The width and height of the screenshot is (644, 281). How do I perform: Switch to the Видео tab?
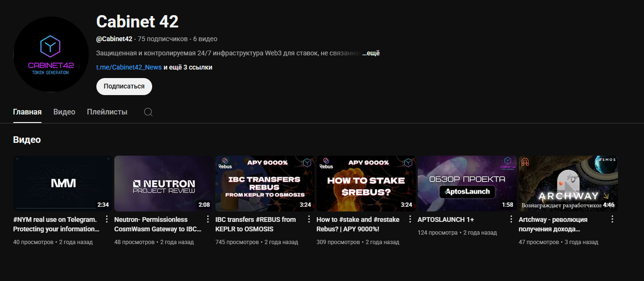tap(64, 112)
